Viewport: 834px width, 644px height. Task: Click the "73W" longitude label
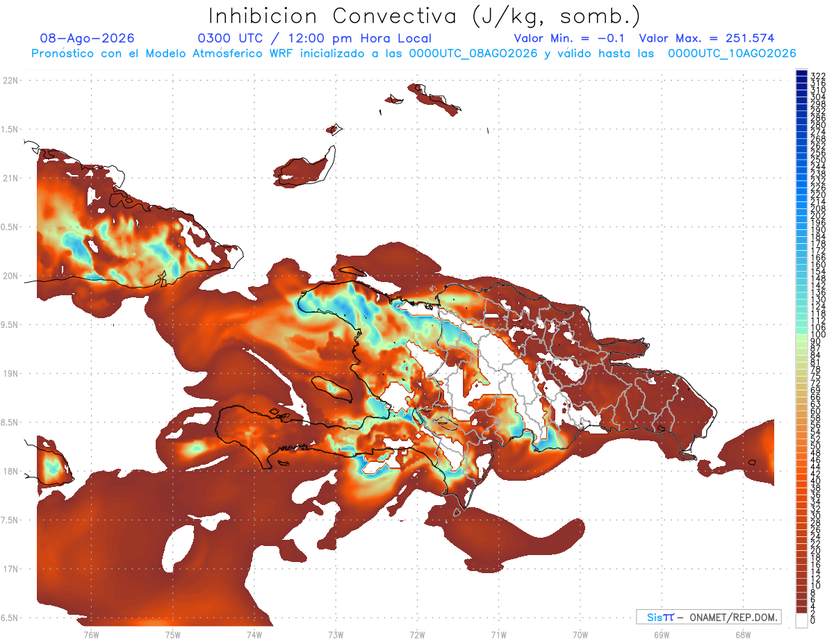[x=336, y=635]
